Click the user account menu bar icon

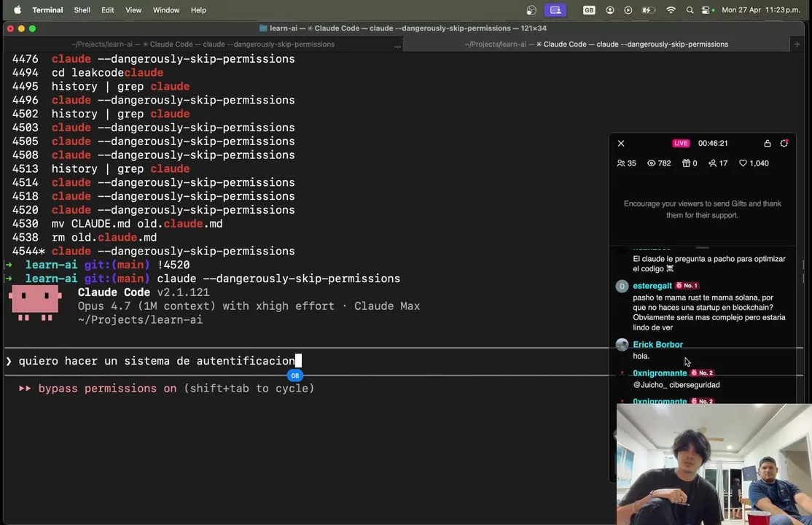(x=610, y=10)
